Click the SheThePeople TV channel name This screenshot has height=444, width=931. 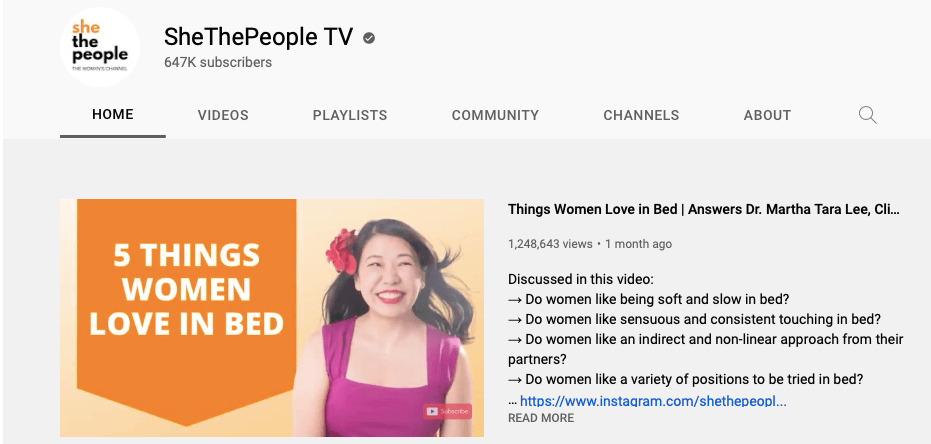click(258, 38)
